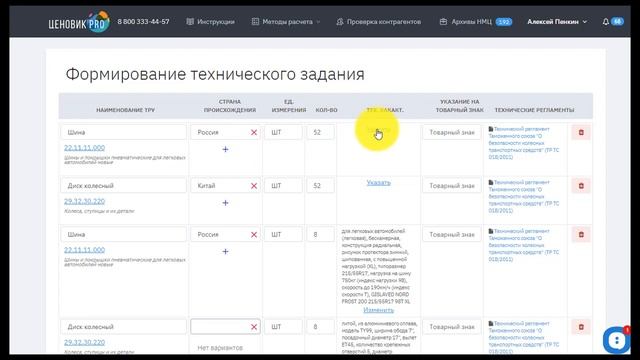The width and height of the screenshot is (640, 360).
Task: Remove Россия country from first Шина row
Action: tap(254, 132)
